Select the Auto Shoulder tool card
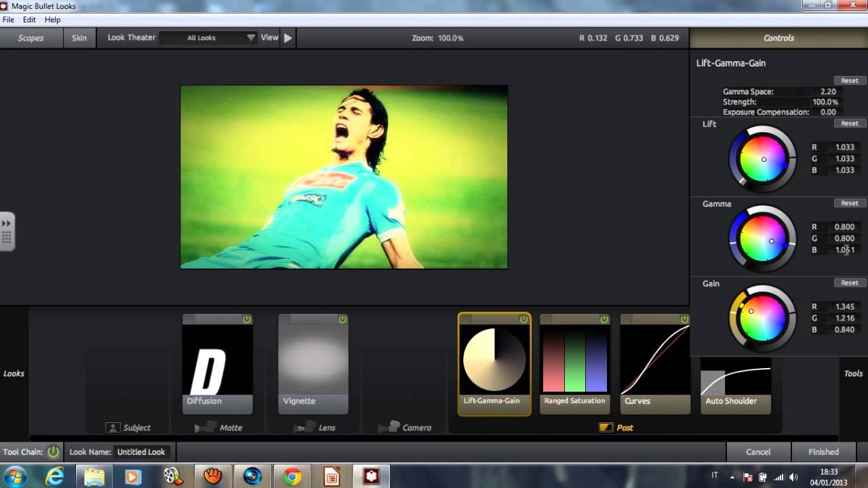This screenshot has height=488, width=868. click(x=736, y=385)
